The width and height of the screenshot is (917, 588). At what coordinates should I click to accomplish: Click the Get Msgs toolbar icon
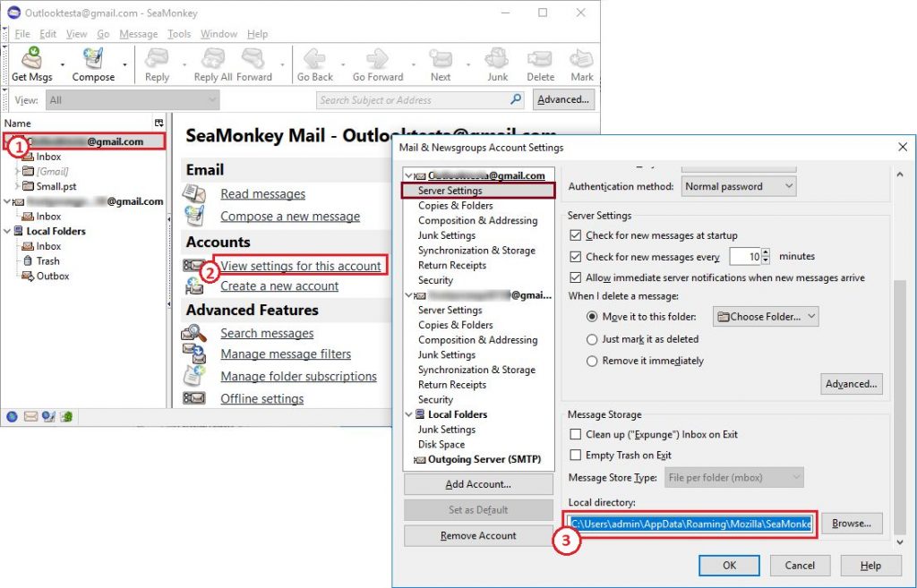(x=31, y=60)
